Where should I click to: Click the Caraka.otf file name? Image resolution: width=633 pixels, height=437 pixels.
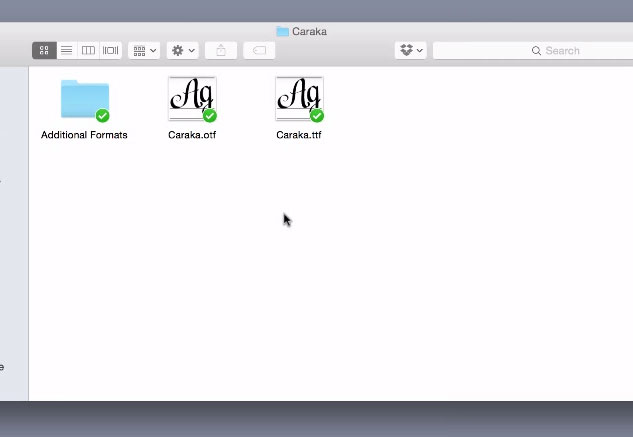[x=192, y=135]
